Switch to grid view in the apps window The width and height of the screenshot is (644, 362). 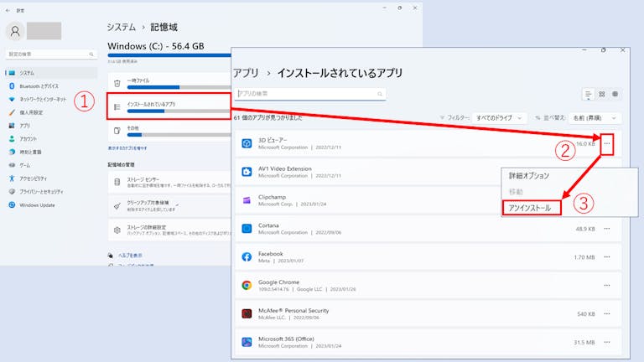click(x=602, y=95)
